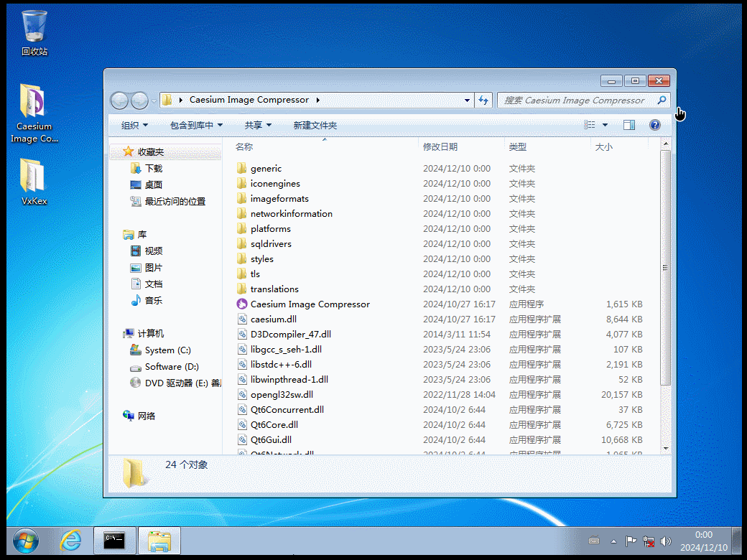Open the 包含到库中 menu
The image size is (747, 560).
point(195,124)
